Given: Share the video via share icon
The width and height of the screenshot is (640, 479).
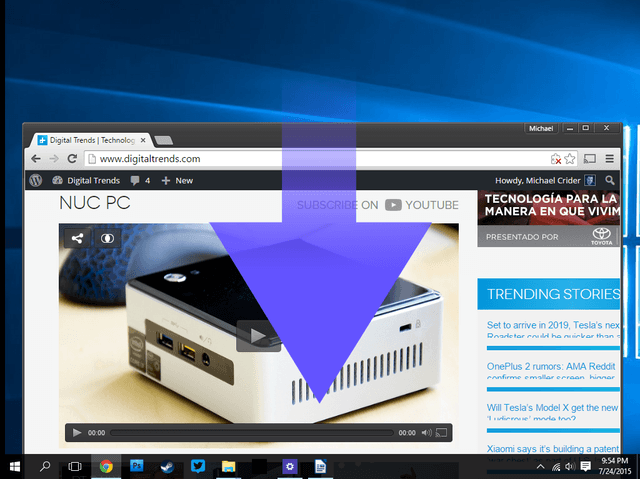Looking at the screenshot, I should click(77, 238).
